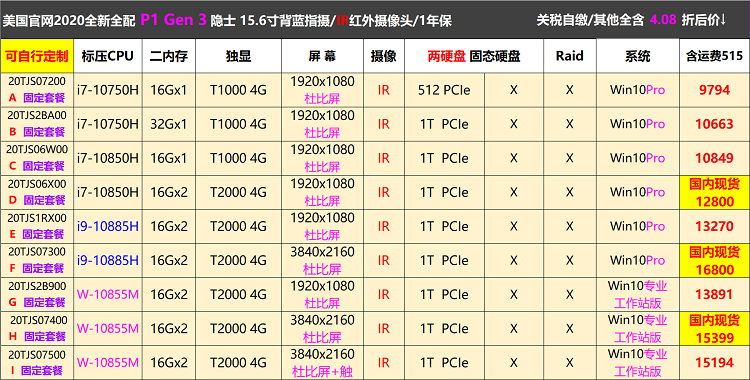Click the 两硬盘 固态硬盘 header
Viewport: 750px width, 380px height.
pos(474,56)
